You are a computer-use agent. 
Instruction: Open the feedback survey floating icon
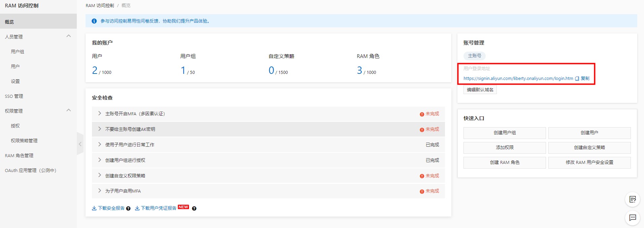point(632,199)
